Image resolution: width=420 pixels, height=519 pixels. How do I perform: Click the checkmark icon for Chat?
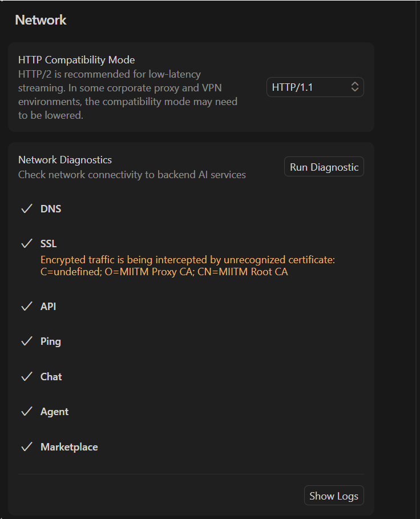click(x=26, y=377)
